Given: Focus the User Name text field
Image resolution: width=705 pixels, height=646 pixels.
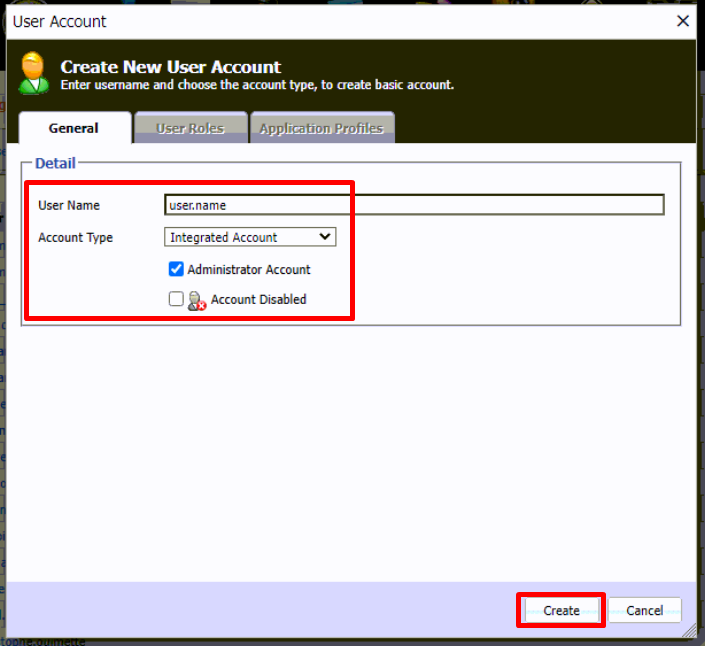Looking at the screenshot, I should 414,205.
